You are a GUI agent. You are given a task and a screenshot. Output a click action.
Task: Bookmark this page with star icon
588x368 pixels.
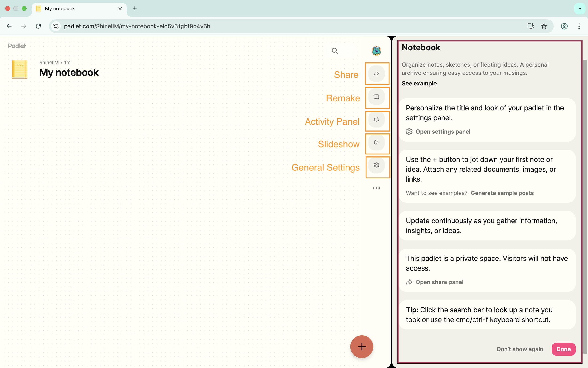point(544,26)
